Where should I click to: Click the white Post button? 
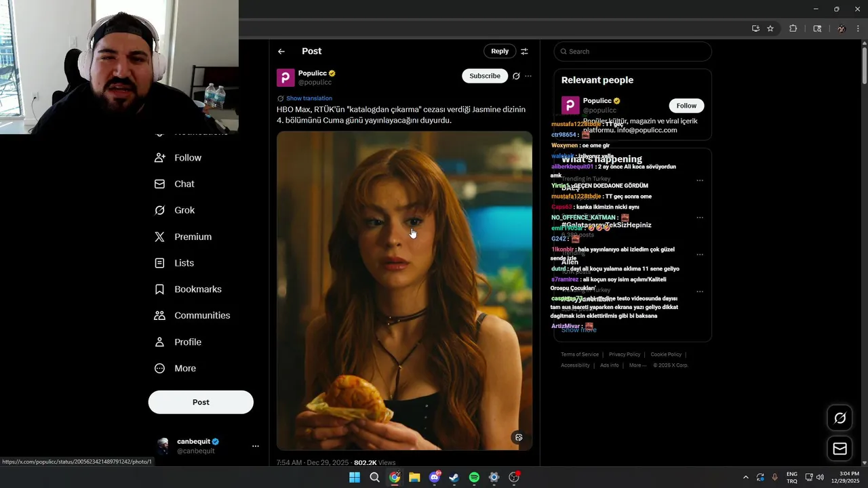click(x=201, y=402)
